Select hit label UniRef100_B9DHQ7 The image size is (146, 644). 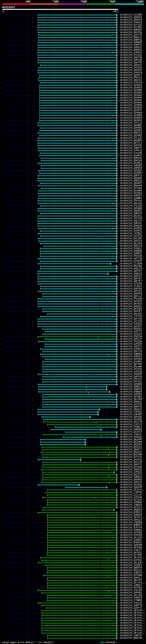coord(131,30)
